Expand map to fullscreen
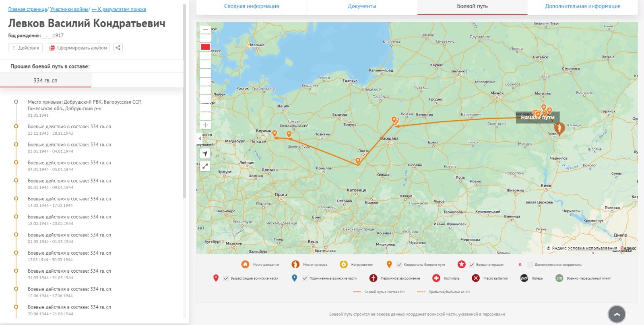 205,166
